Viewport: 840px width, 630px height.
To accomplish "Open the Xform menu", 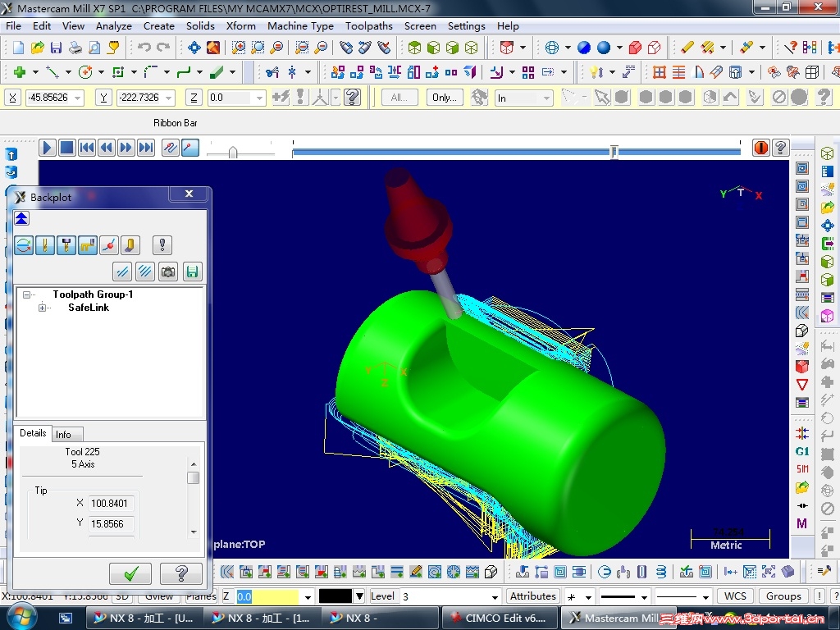I will (x=240, y=25).
